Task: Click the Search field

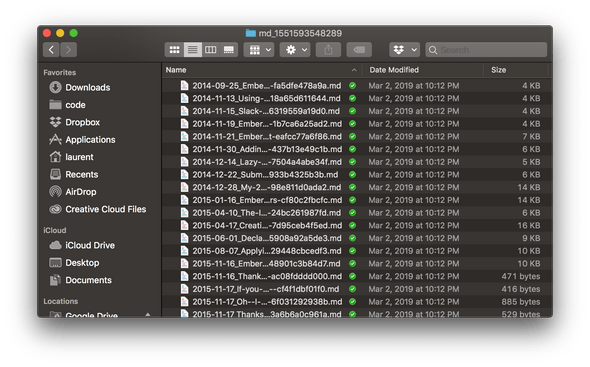Action: pyautogui.click(x=486, y=50)
